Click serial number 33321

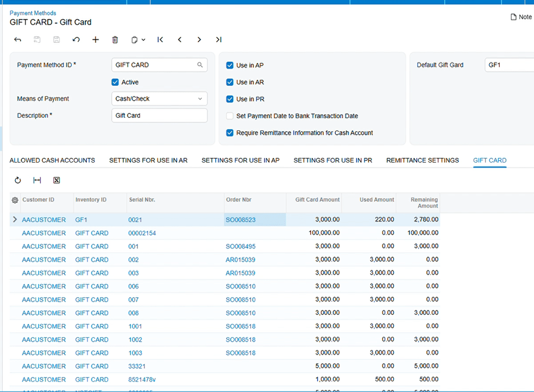[137, 366]
